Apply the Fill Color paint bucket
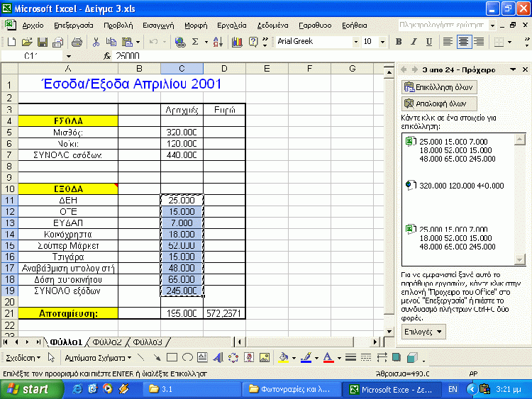The width and height of the screenshot is (532, 399). [x=284, y=358]
